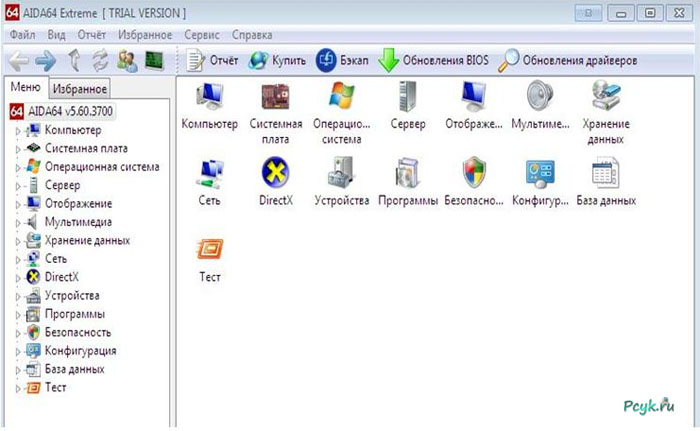The width and height of the screenshot is (700, 431).
Task: Expand the Отображение tree node
Action: pos(18,205)
